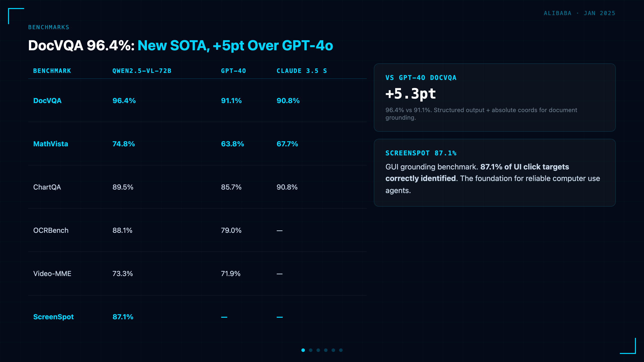Open the SCREENSPOT 87.1% info card
The image size is (644, 362).
point(495,173)
